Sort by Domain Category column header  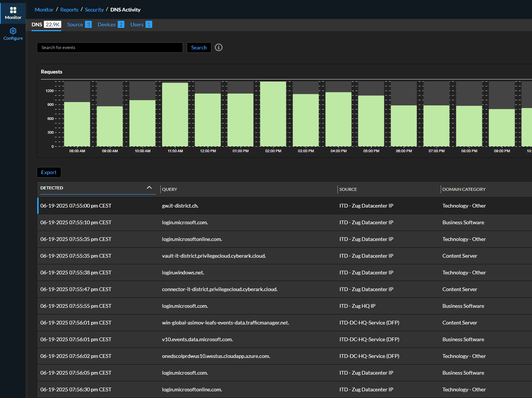point(464,189)
